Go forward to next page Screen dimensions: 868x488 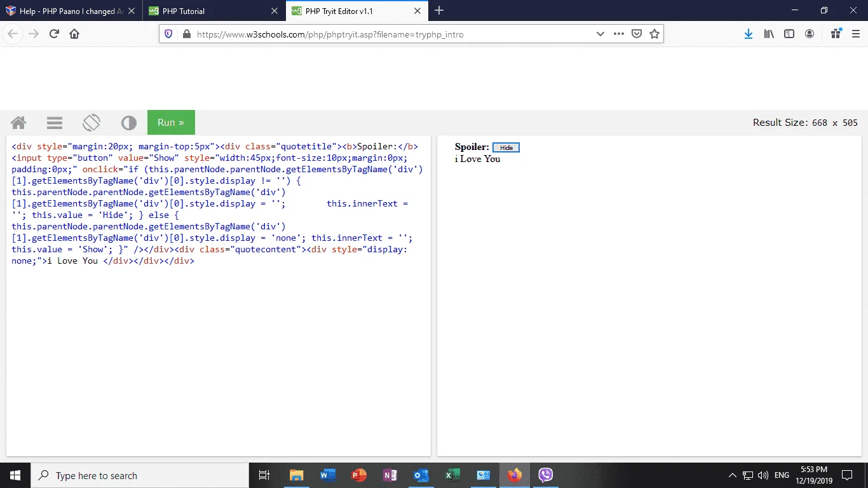34,34
